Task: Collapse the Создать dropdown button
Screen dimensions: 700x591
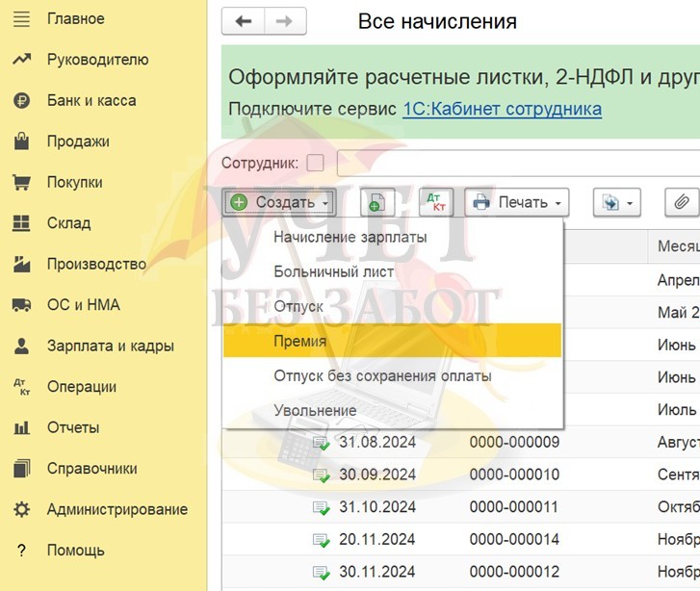Action: [x=280, y=202]
